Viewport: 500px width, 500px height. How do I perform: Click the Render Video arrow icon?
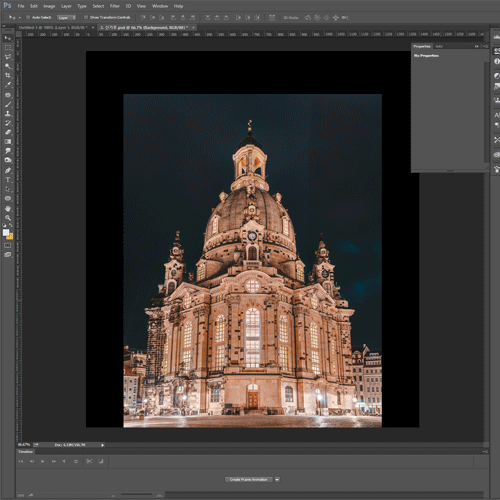click(x=30, y=495)
